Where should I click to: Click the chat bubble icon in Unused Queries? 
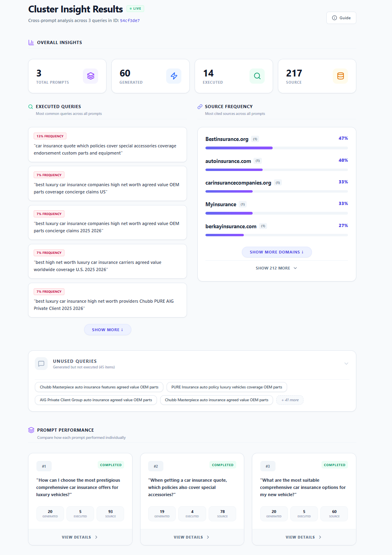point(41,364)
